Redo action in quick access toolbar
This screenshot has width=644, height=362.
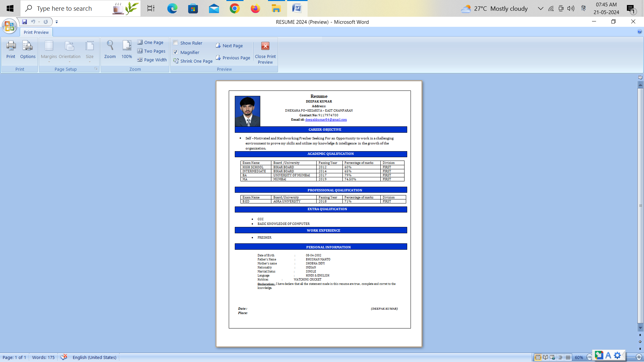coord(46,22)
